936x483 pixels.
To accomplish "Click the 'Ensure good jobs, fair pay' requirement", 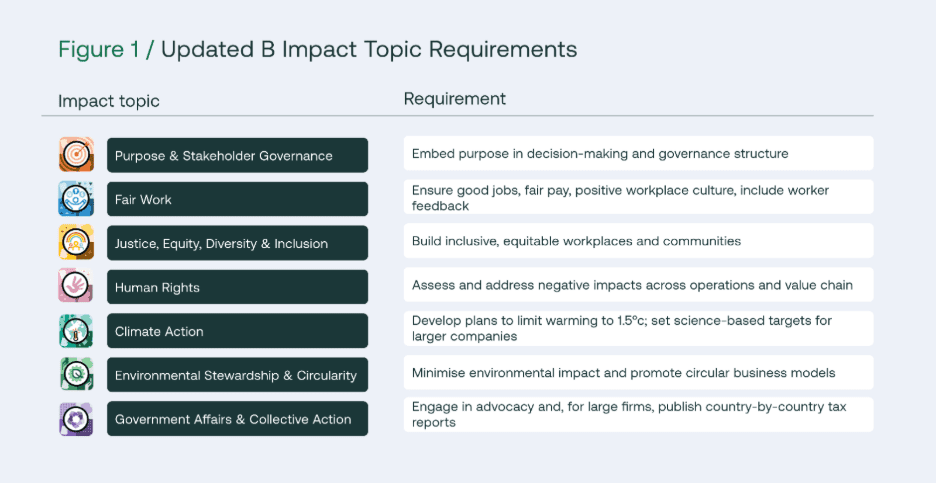I will pyautogui.click(x=638, y=197).
